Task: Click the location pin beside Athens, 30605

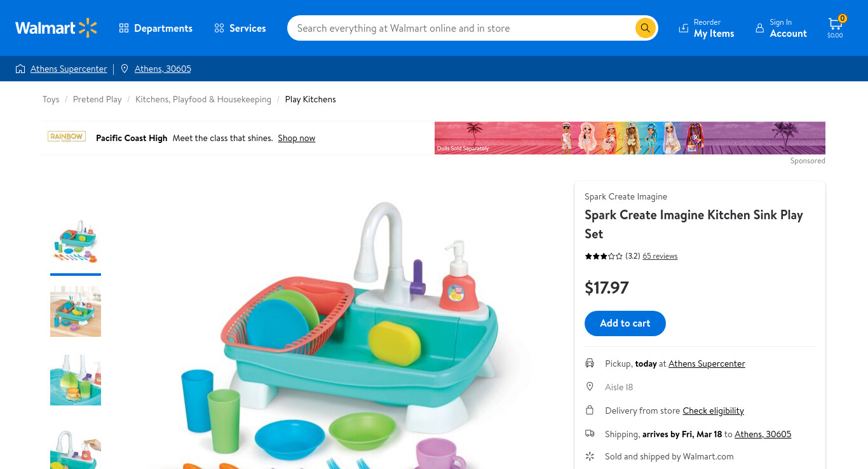Action: click(125, 69)
